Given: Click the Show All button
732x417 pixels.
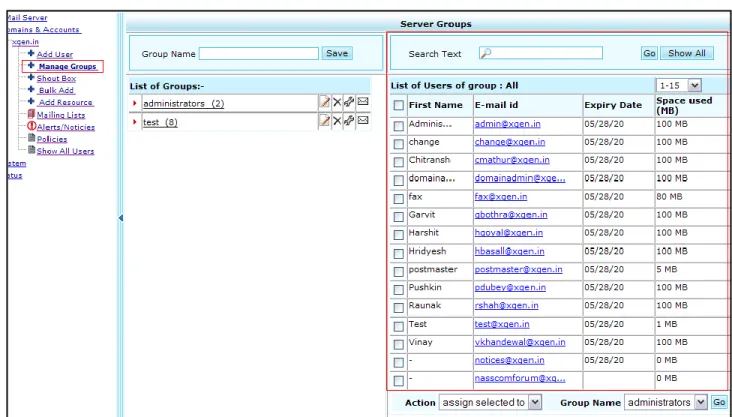Looking at the screenshot, I should [687, 53].
